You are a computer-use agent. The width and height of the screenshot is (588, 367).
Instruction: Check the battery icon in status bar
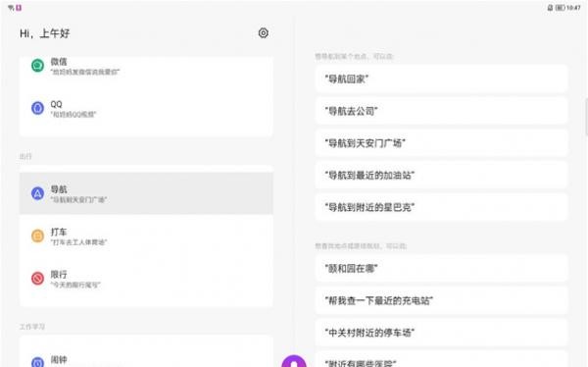[560, 8]
